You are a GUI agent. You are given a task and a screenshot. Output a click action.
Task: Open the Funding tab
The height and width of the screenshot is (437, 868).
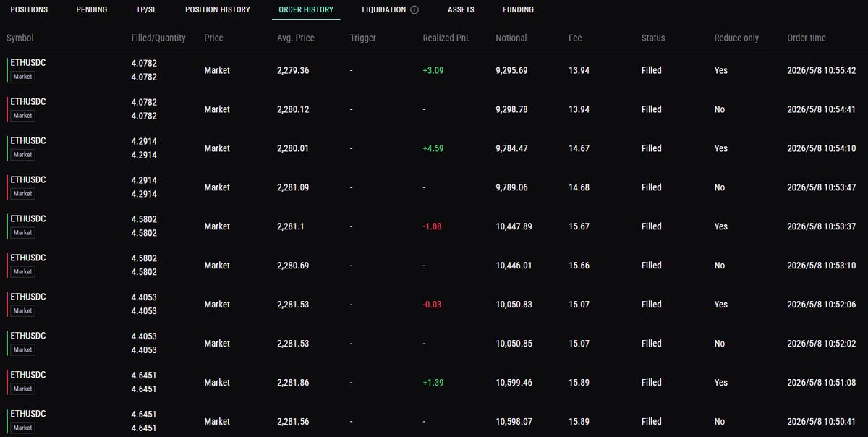point(518,10)
